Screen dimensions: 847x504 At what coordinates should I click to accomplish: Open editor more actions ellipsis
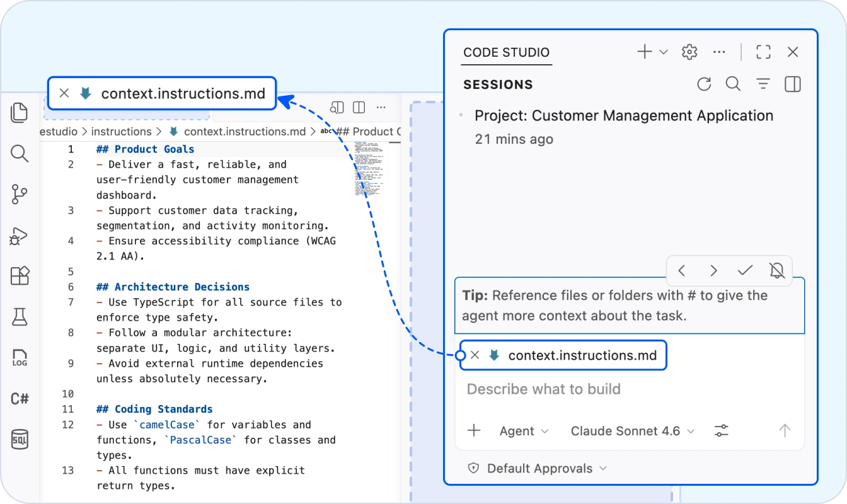tap(381, 108)
